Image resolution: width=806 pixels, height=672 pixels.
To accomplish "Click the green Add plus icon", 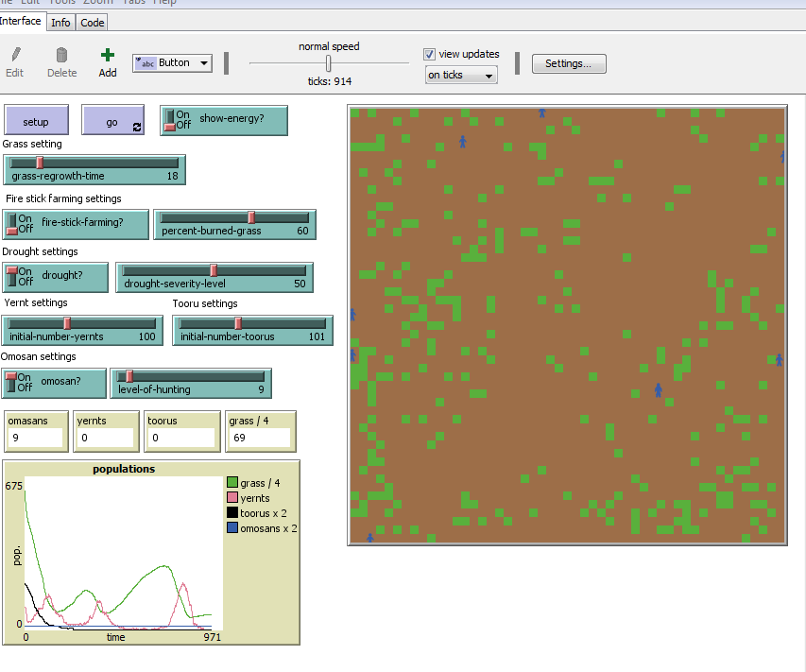I will coord(108,55).
